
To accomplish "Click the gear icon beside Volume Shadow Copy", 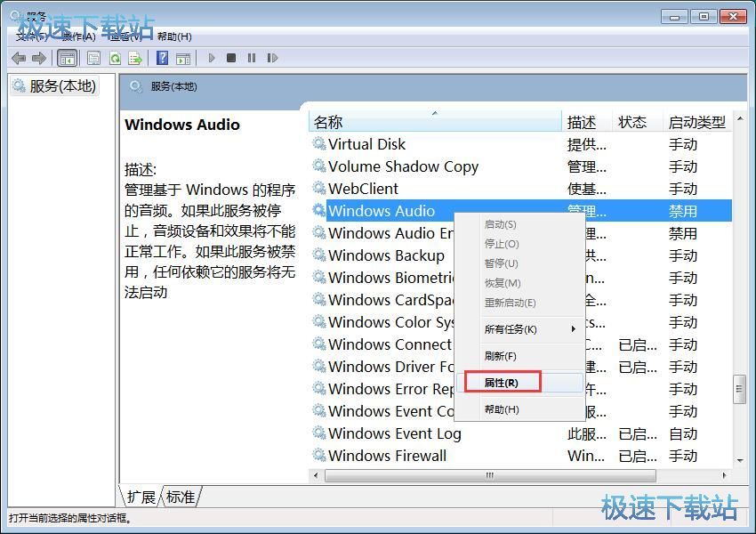I will 319,166.
